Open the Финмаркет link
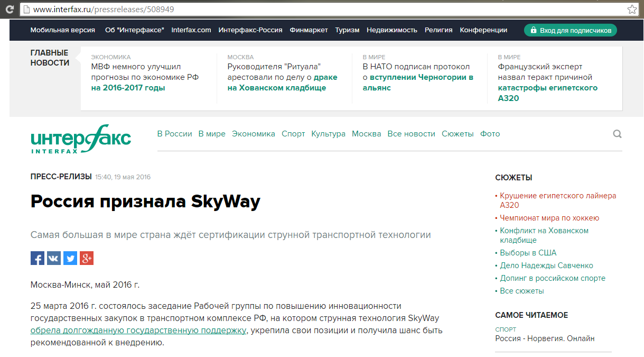 (x=309, y=30)
